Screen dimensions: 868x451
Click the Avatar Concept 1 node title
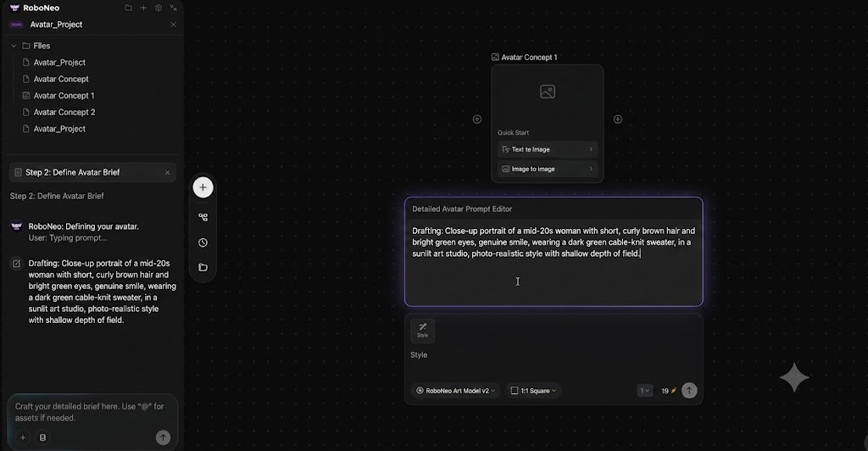529,57
